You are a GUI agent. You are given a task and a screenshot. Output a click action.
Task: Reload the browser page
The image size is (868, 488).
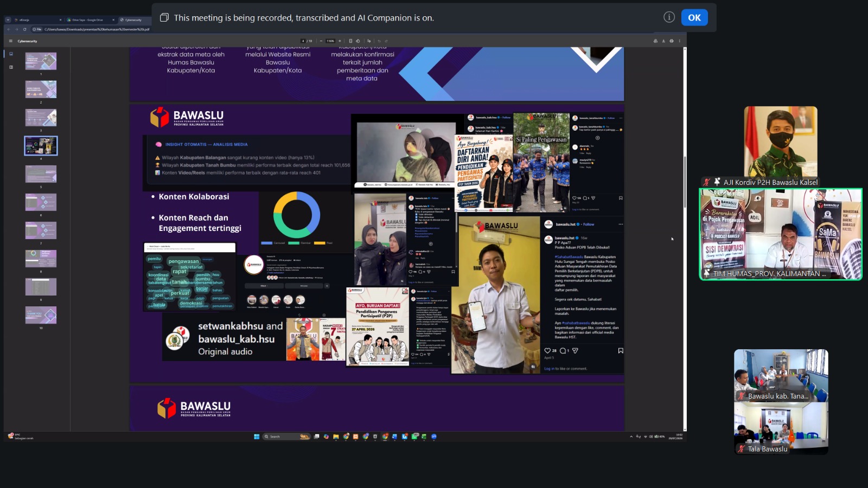click(x=24, y=29)
